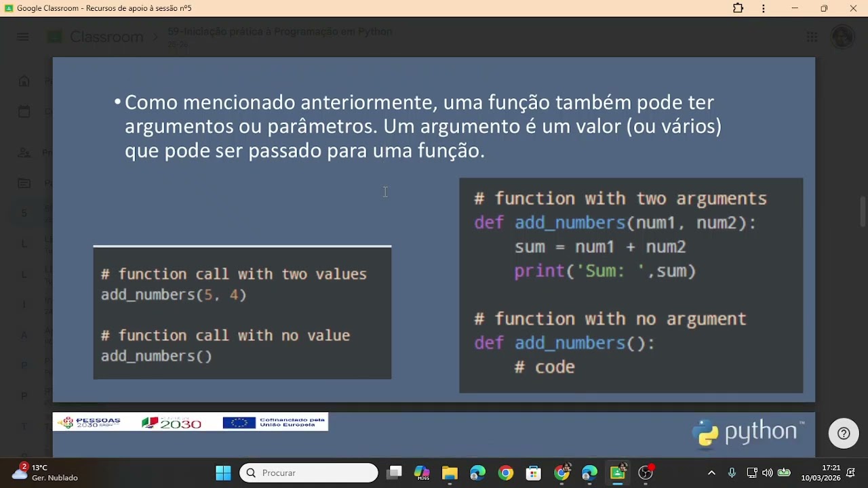Click the Classroom logo link in header
The height and width of the screenshot is (488, 868).
(96, 37)
